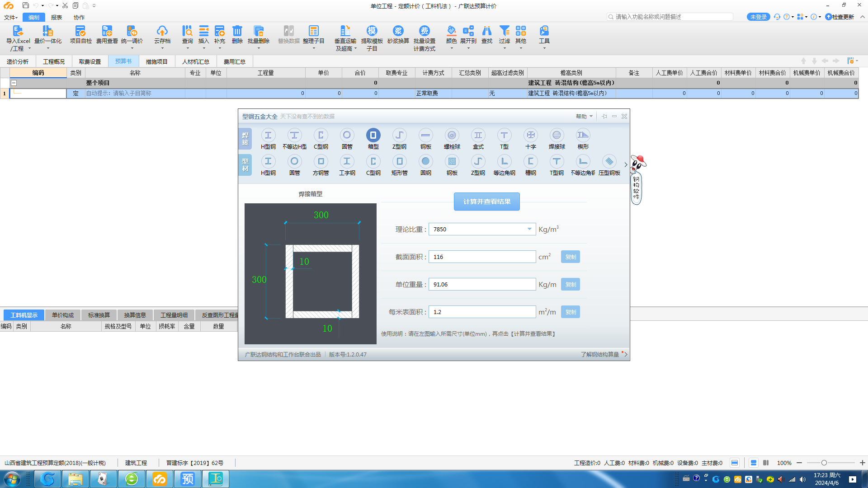
Task: Open 批量设置计费方式 tool
Action: click(x=424, y=38)
